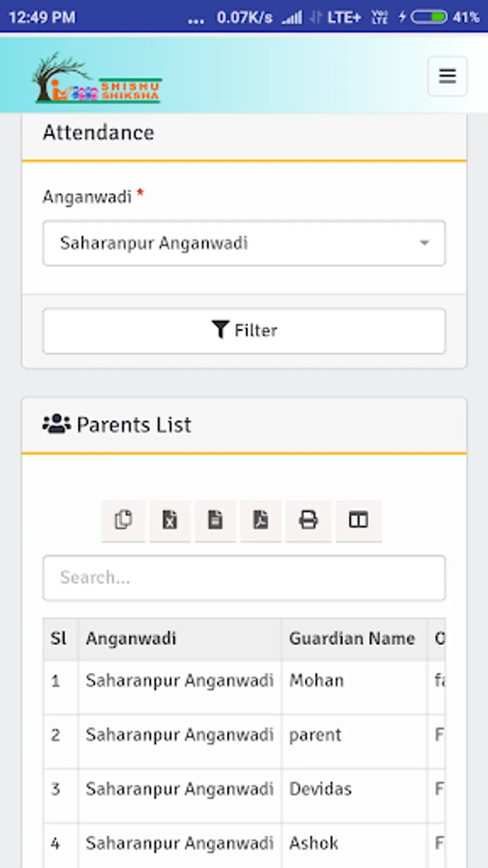Select the row for Ashok

(x=314, y=844)
